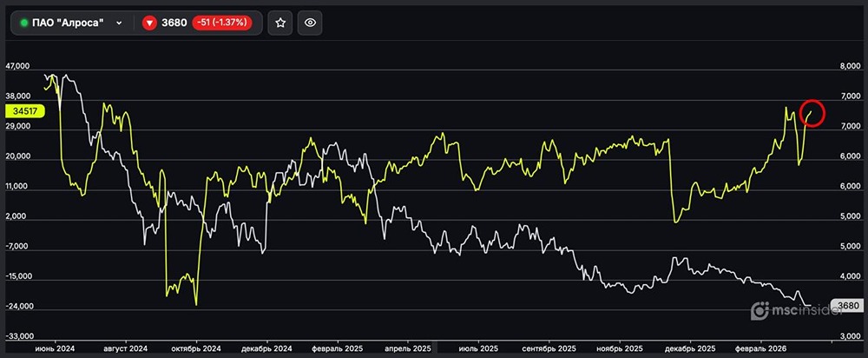Expand the ПАО "Алроса" ticker dropdown chevron

[x=119, y=23]
